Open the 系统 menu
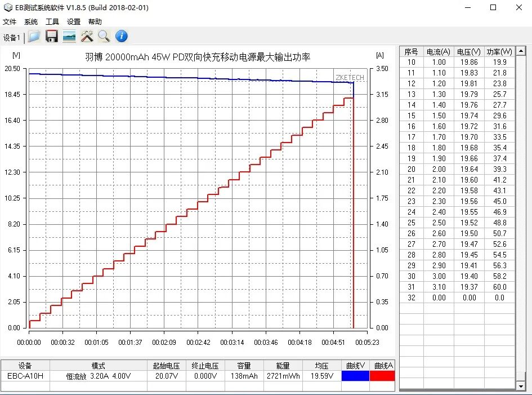532x395 pixels. pos(31,22)
